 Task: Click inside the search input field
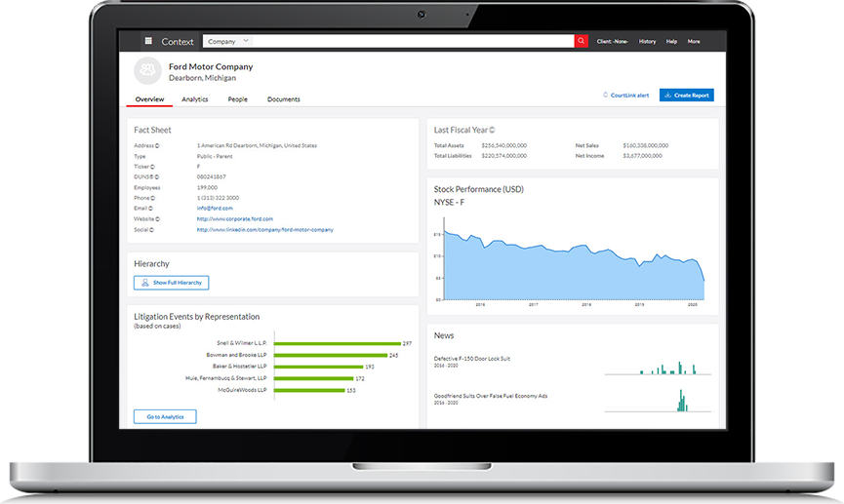click(414, 41)
